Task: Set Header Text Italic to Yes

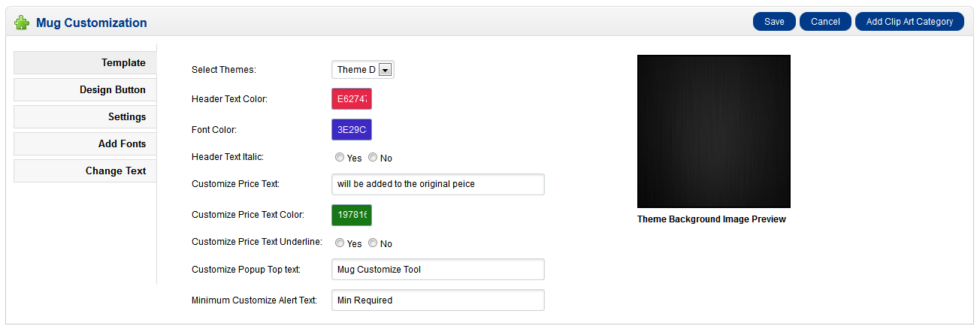Action: (340, 158)
